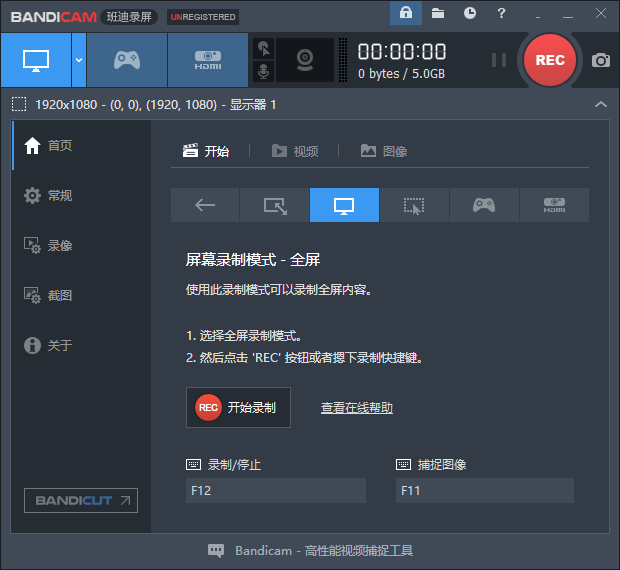Switch to the 视频 tab
Image resolution: width=620 pixels, height=570 pixels.
point(295,151)
